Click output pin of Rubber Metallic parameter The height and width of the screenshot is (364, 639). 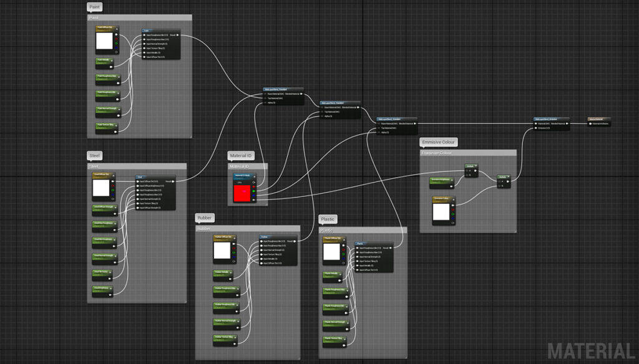(230, 279)
